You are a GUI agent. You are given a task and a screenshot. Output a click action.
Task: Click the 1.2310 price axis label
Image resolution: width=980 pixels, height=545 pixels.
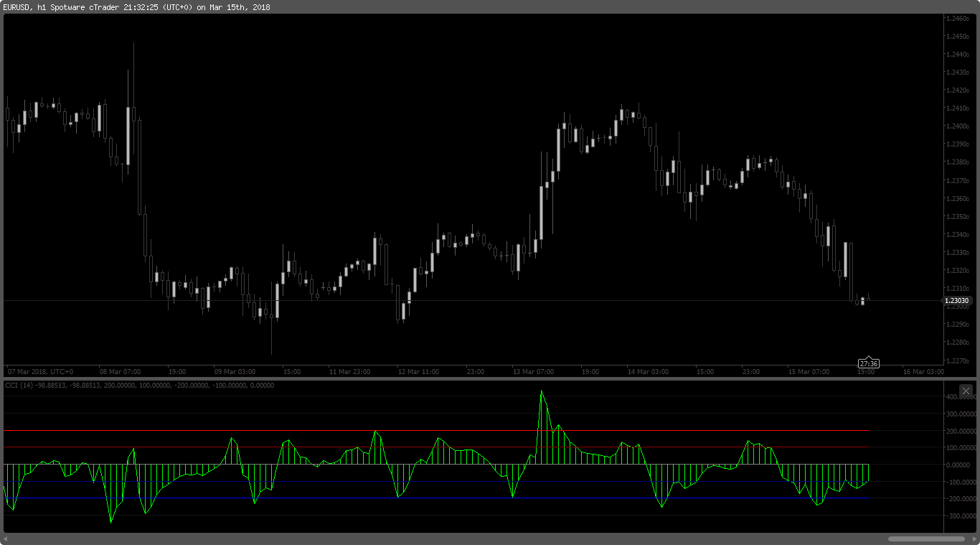coord(958,289)
